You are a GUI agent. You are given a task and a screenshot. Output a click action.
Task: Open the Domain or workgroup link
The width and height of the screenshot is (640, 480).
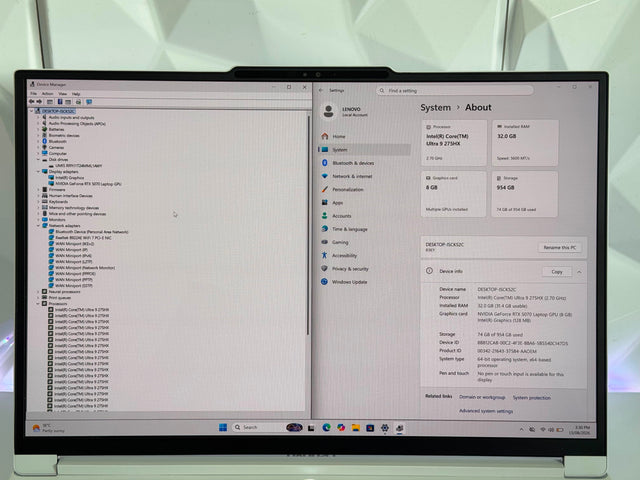tap(482, 397)
